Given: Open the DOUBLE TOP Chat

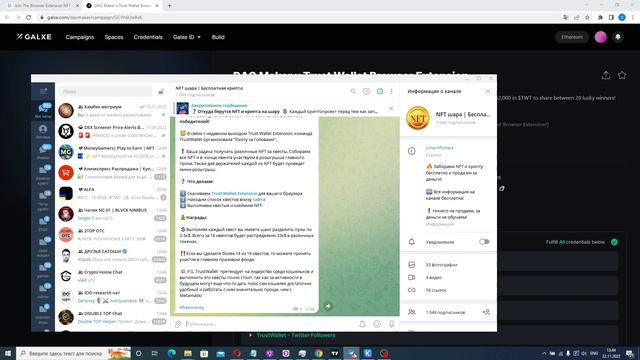Looking at the screenshot, I should (112, 318).
